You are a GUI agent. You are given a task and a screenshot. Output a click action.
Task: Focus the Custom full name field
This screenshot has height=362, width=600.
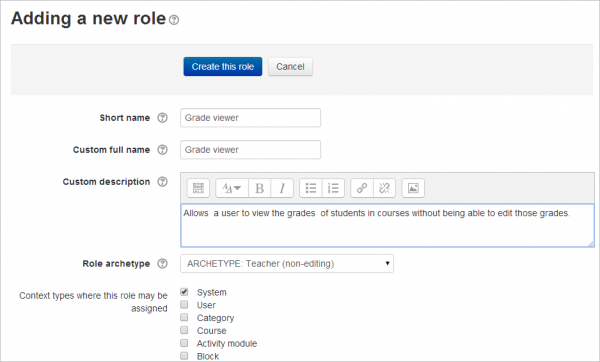coord(251,150)
